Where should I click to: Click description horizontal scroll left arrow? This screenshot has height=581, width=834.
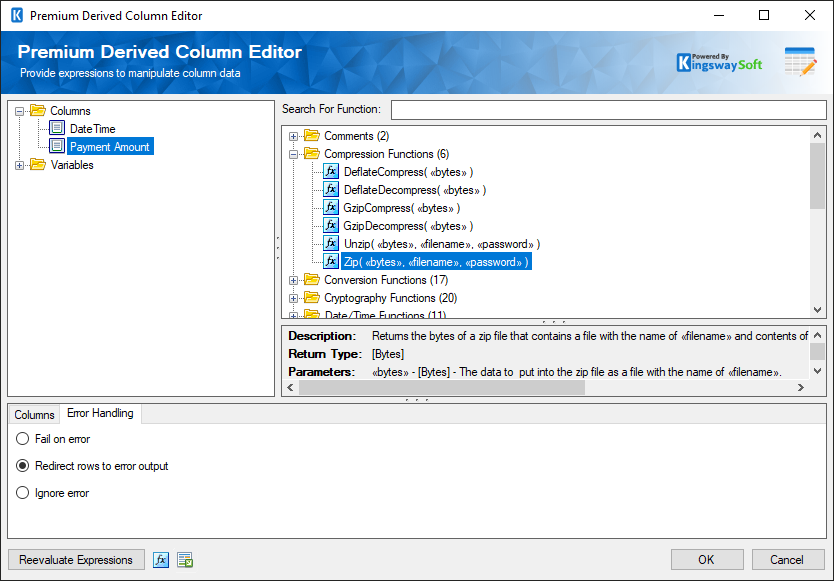(x=290, y=388)
